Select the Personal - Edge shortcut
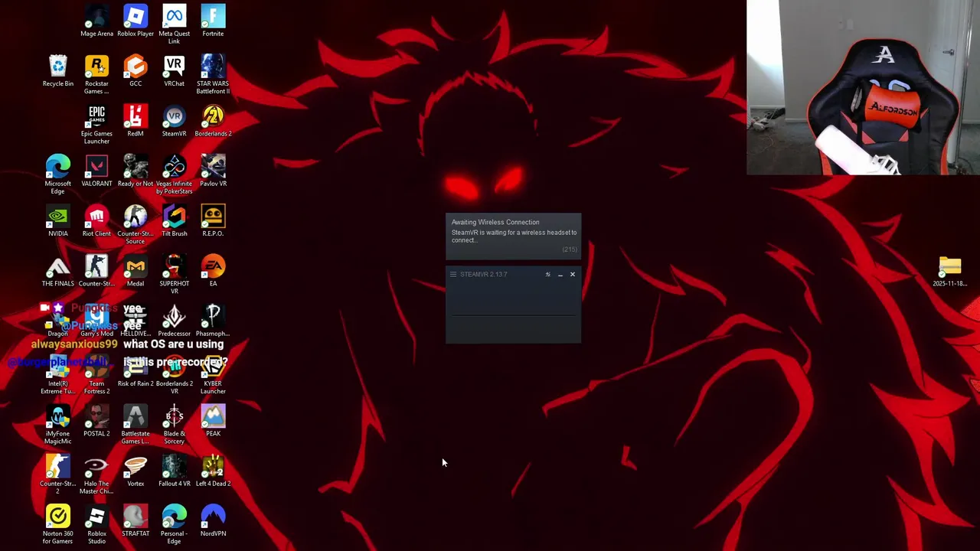The image size is (980, 551). click(174, 524)
